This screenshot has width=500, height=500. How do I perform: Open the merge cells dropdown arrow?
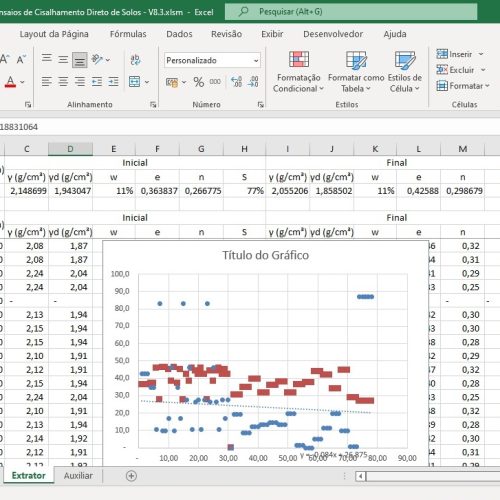pyautogui.click(x=147, y=82)
